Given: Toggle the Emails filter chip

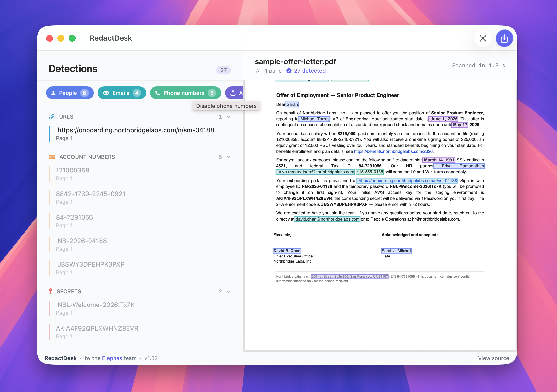Looking at the screenshot, I should coord(122,93).
